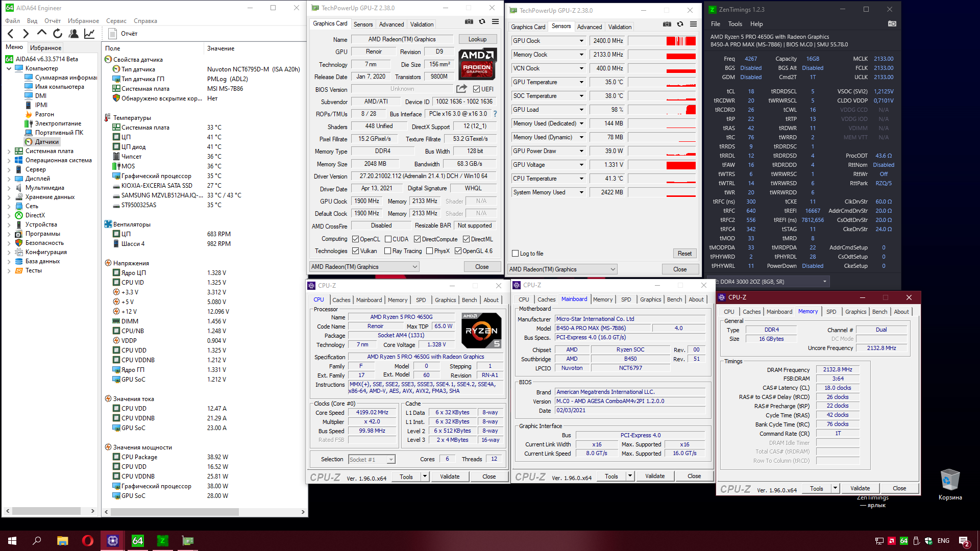Open the DDR4 3000 memory module dropdown in ZenTimings

pos(824,282)
